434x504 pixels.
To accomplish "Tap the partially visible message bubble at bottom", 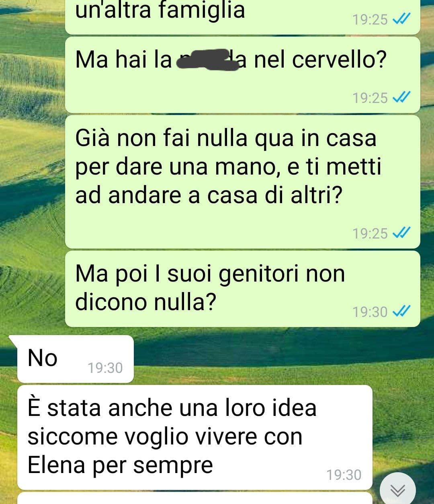I will (x=195, y=498).
